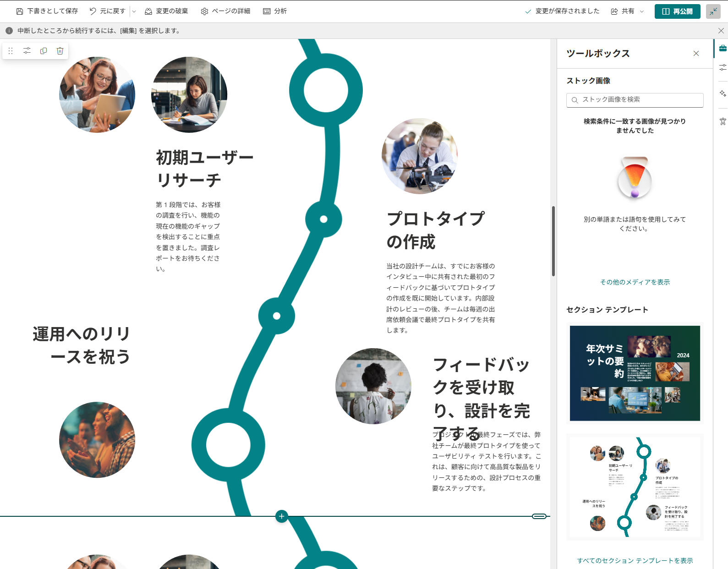Open the design ideas sparkle icon
The image size is (728, 569).
tap(723, 93)
